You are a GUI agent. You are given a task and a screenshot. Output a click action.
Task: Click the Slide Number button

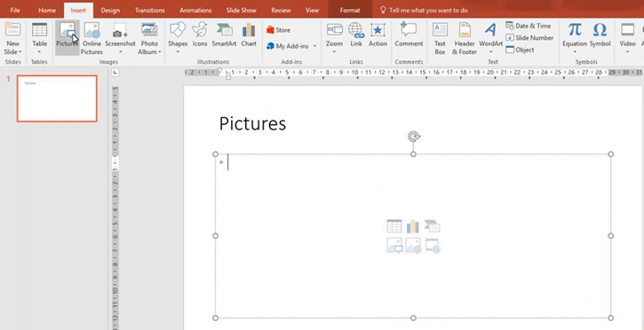pyautogui.click(x=529, y=38)
